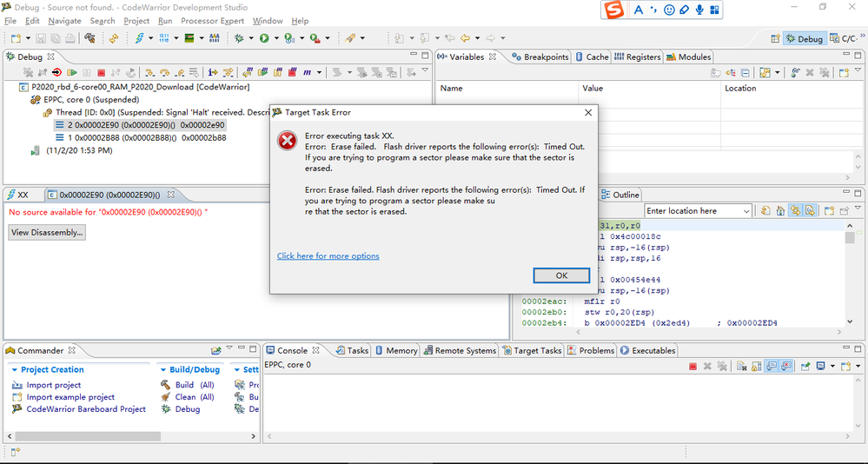This screenshot has width=868, height=464.
Task: Click the View Disassembly button
Action: [x=47, y=233]
